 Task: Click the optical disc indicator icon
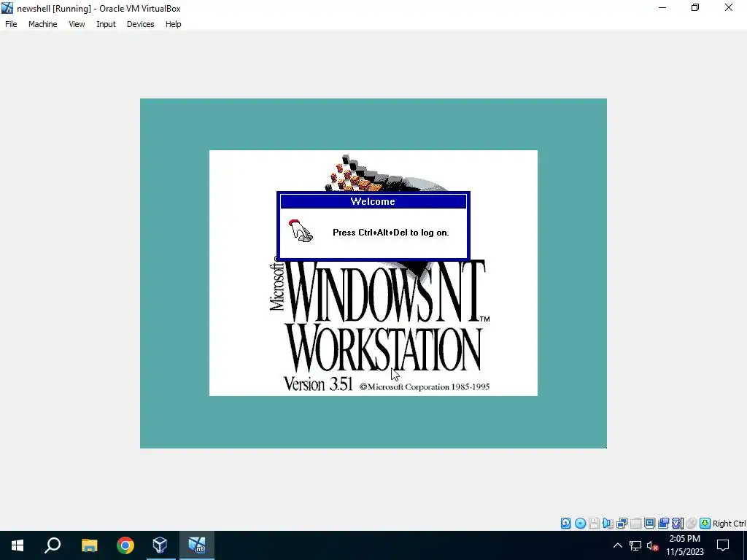coord(580,524)
